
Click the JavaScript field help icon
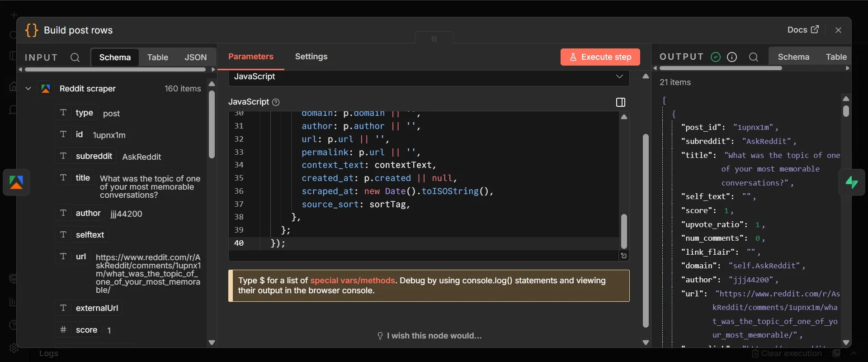pyautogui.click(x=276, y=102)
